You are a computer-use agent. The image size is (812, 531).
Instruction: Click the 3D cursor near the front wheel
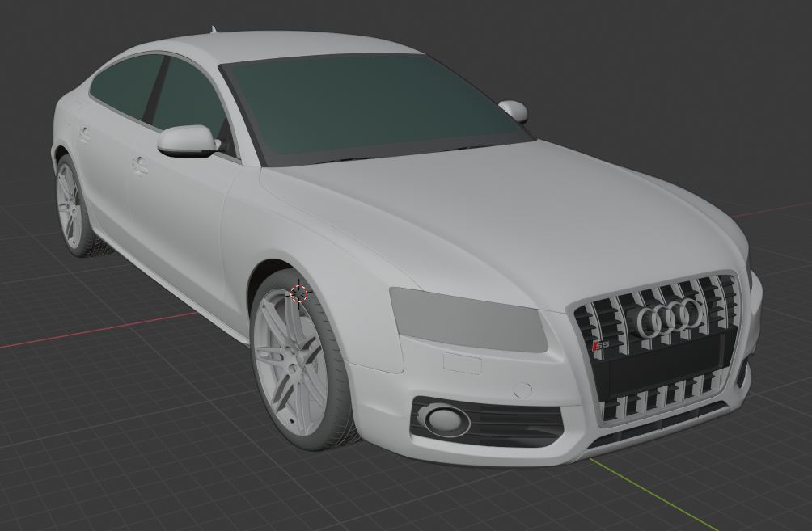pos(298,293)
